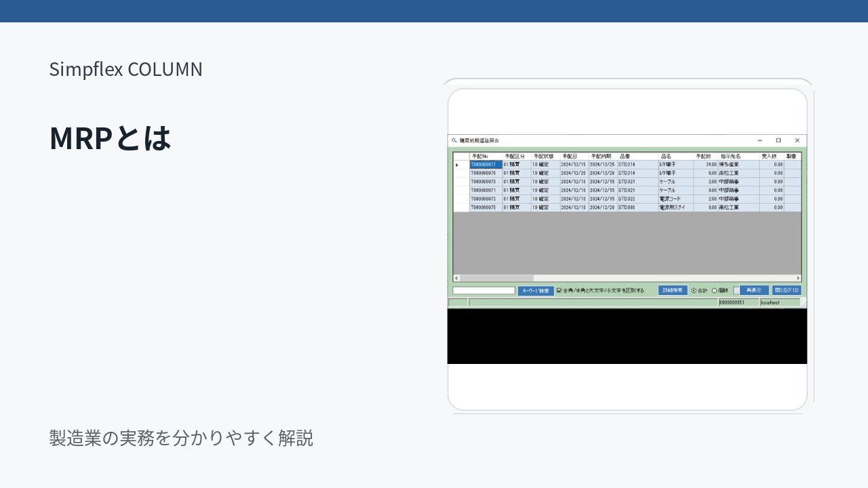
Task: Click the small box left of 再表示
Action: (x=736, y=291)
